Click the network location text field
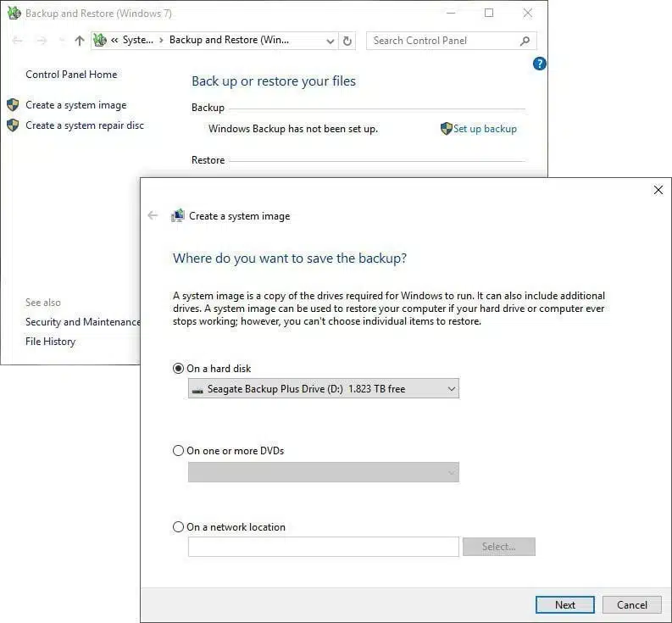This screenshot has height=623, width=672. click(324, 547)
